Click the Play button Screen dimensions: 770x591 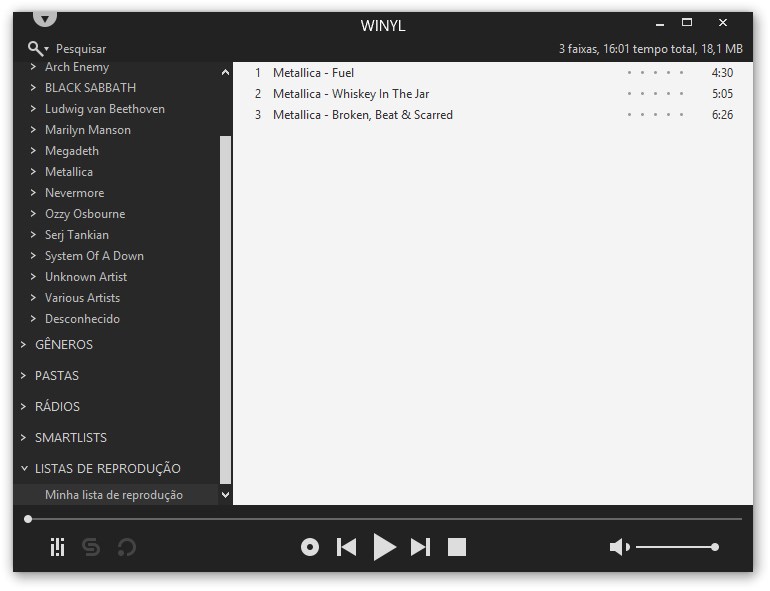pyautogui.click(x=385, y=547)
